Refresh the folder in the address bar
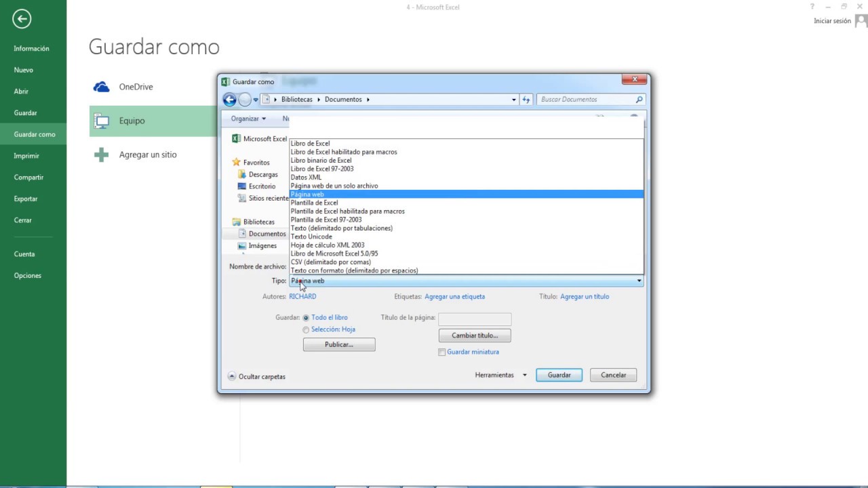This screenshot has width=868, height=488. click(x=526, y=100)
